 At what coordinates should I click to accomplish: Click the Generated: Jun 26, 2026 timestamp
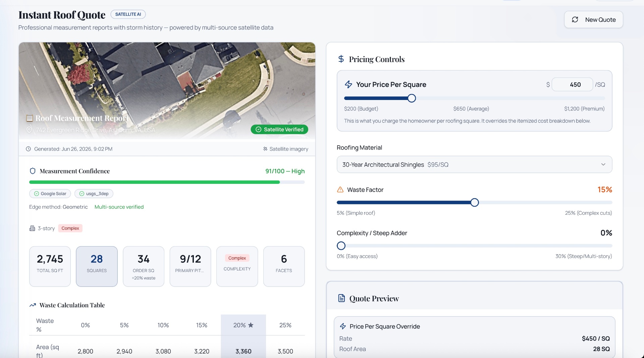pos(73,149)
